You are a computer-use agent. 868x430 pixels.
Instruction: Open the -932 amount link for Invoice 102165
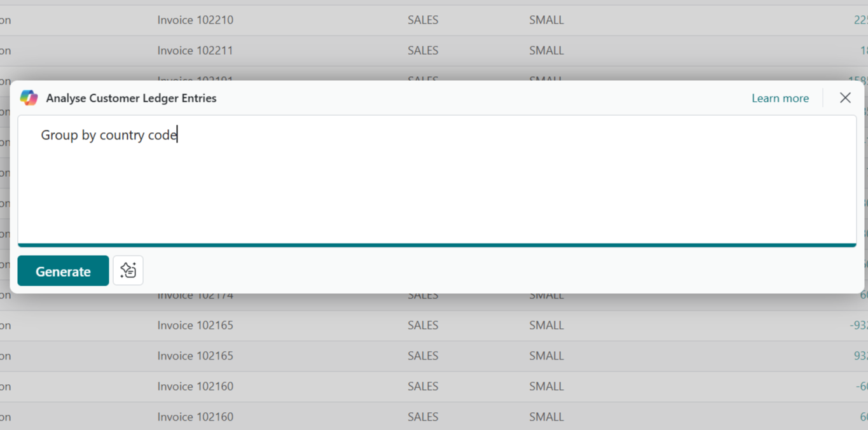tap(858, 326)
